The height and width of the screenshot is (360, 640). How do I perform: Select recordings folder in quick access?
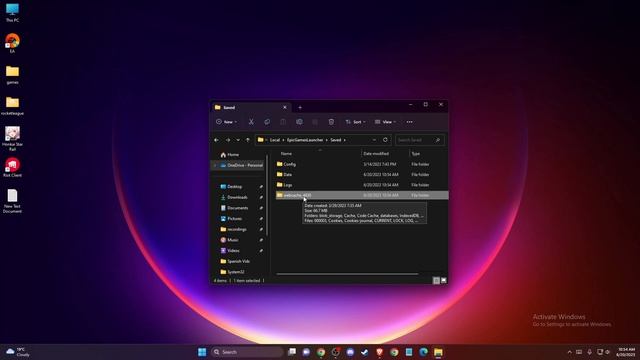[237, 229]
